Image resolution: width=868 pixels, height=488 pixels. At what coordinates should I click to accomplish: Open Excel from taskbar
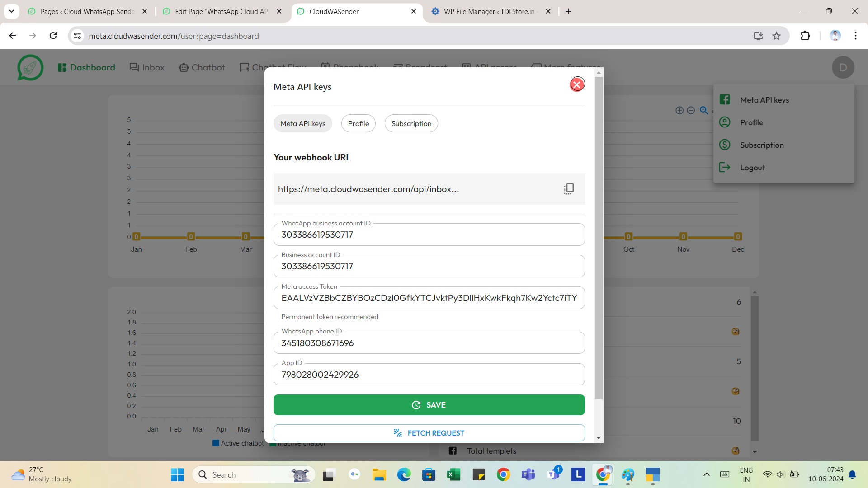point(453,475)
